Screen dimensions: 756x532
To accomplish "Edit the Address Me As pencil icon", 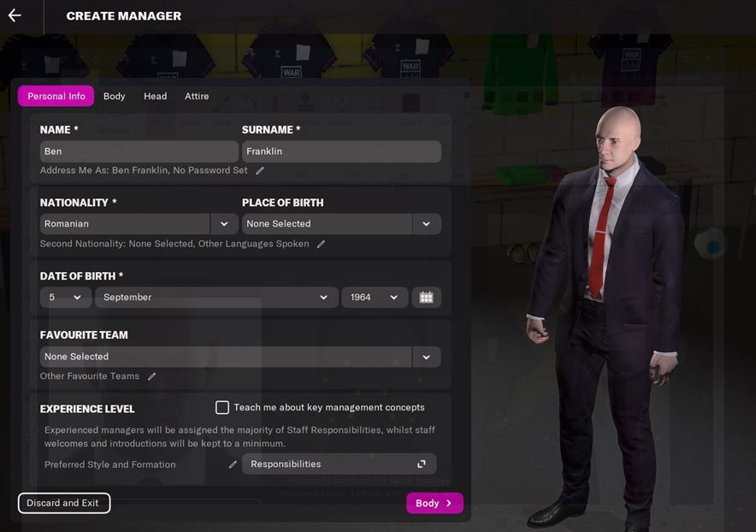I will [x=260, y=170].
